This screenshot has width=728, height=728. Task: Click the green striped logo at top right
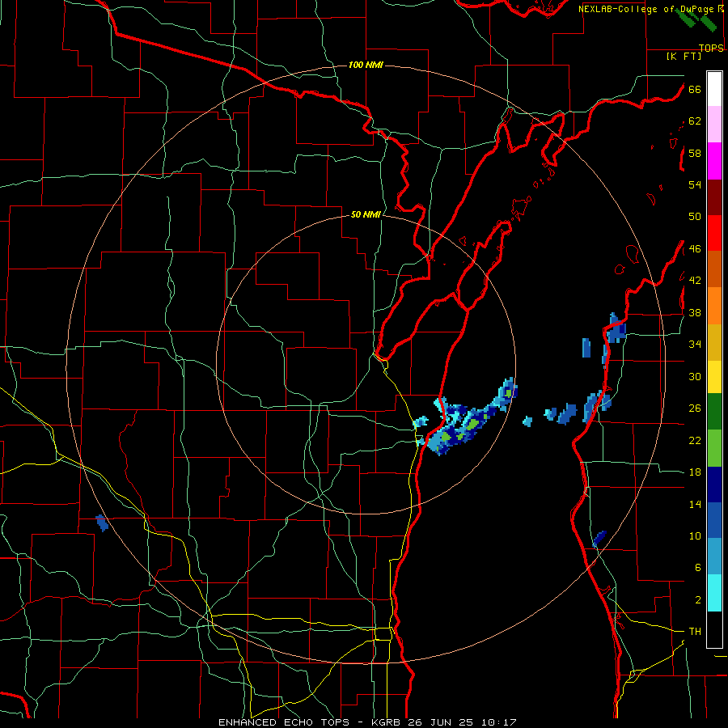(697, 21)
